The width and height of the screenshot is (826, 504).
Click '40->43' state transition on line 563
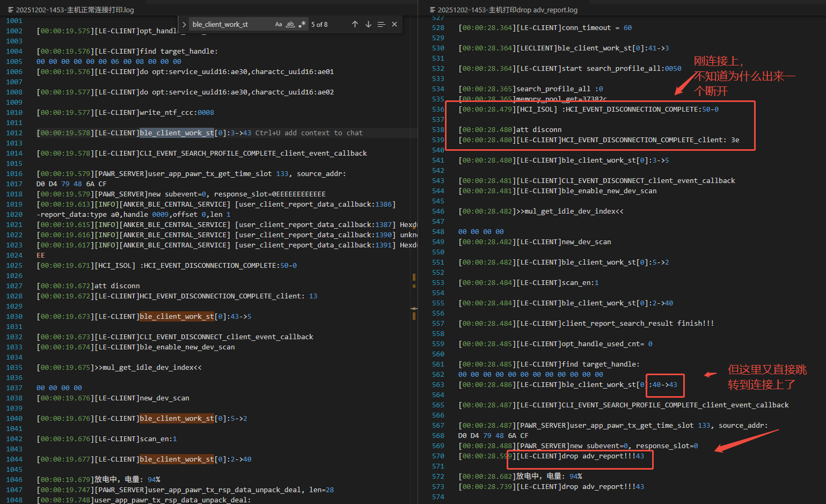[665, 384]
